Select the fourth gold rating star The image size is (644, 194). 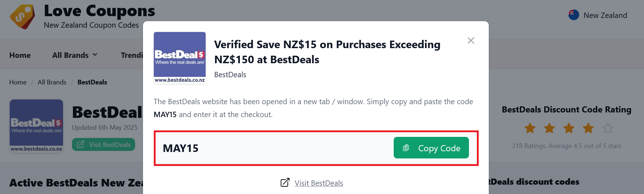(588, 128)
